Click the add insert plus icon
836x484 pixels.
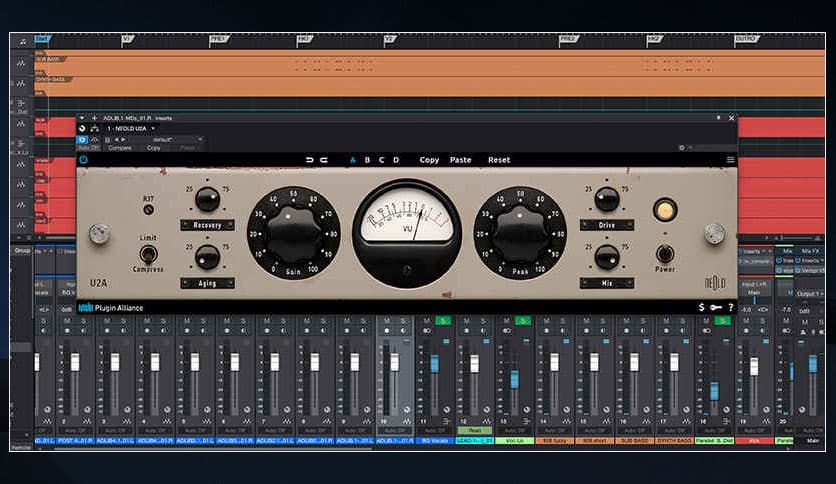coord(94,118)
